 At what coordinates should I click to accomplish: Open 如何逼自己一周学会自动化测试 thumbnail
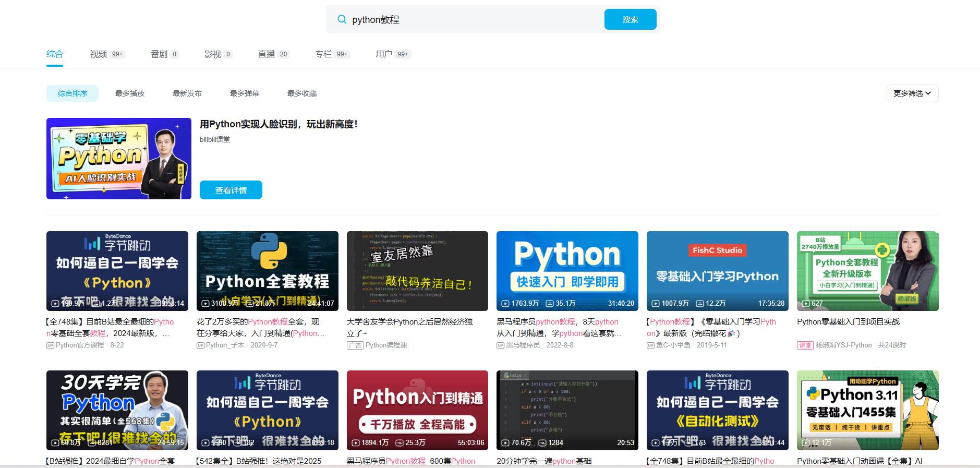pos(718,410)
